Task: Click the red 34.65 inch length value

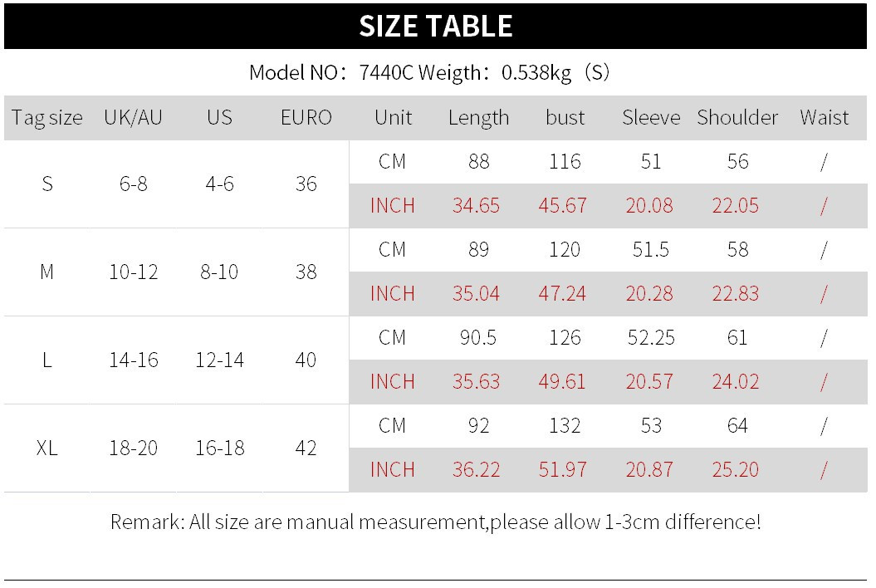Action: (x=476, y=205)
